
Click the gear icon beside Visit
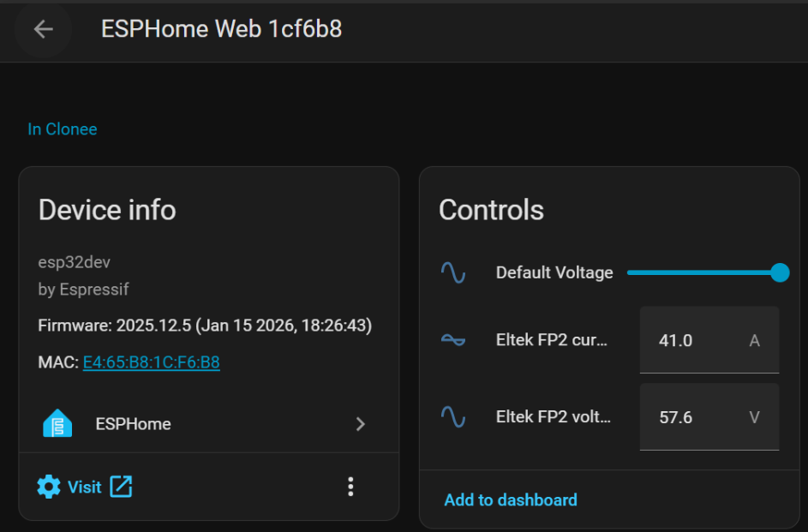pos(49,487)
